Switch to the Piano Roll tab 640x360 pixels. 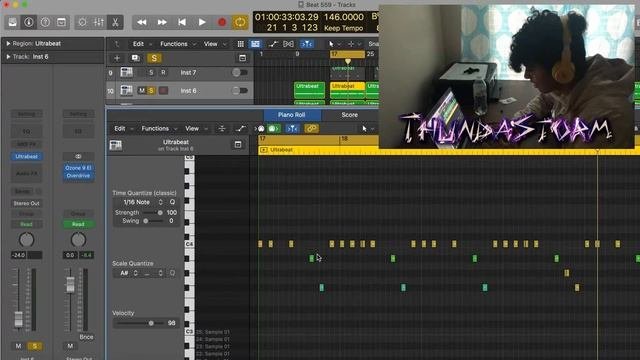click(x=291, y=115)
